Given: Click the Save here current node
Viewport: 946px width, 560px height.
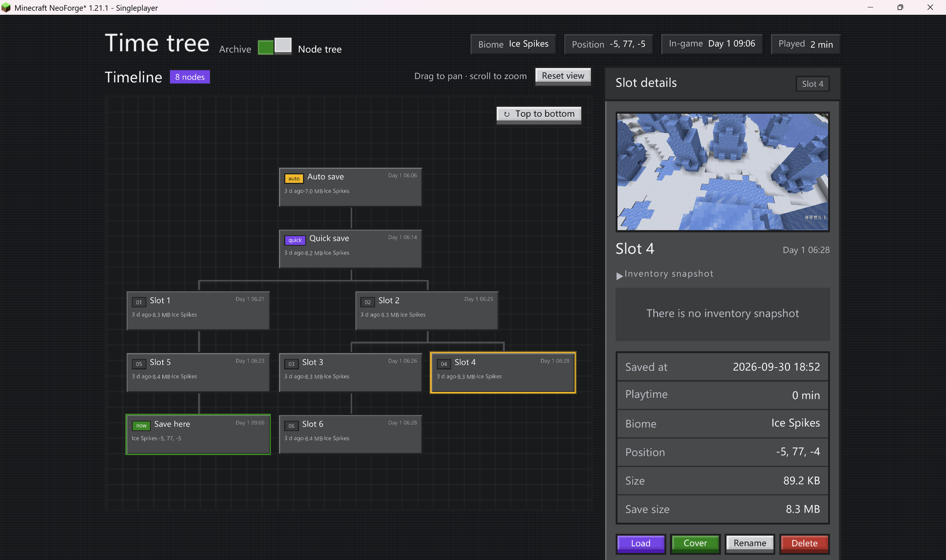Looking at the screenshot, I should point(198,434).
